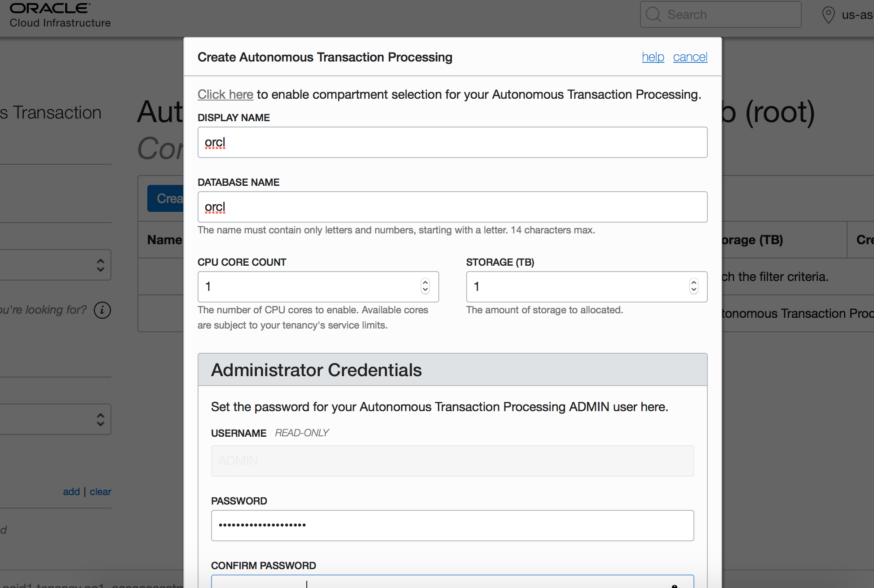Select the Database Name input field

(452, 207)
